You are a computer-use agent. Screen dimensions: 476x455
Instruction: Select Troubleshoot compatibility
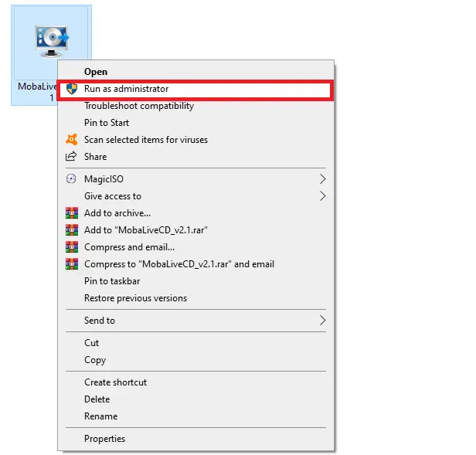coord(195,106)
